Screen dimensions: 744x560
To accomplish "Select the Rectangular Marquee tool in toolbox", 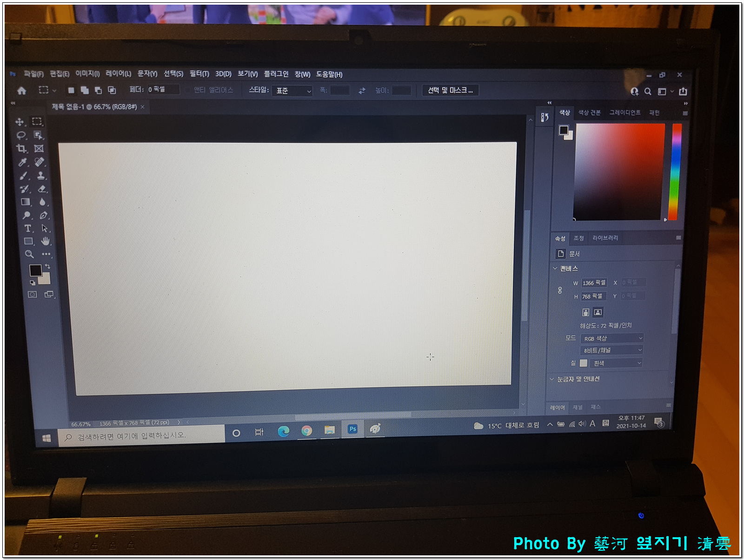I will [x=37, y=122].
